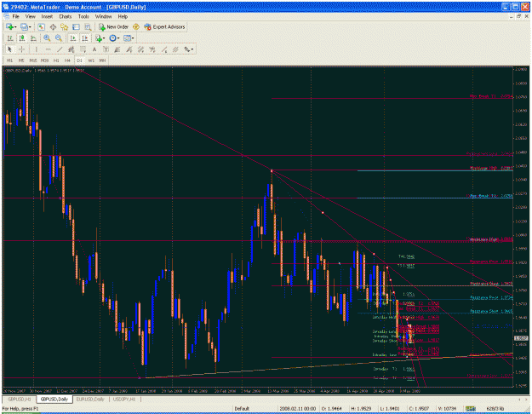Zoom out on the chart
This screenshot has width=532, height=414.
point(59,38)
